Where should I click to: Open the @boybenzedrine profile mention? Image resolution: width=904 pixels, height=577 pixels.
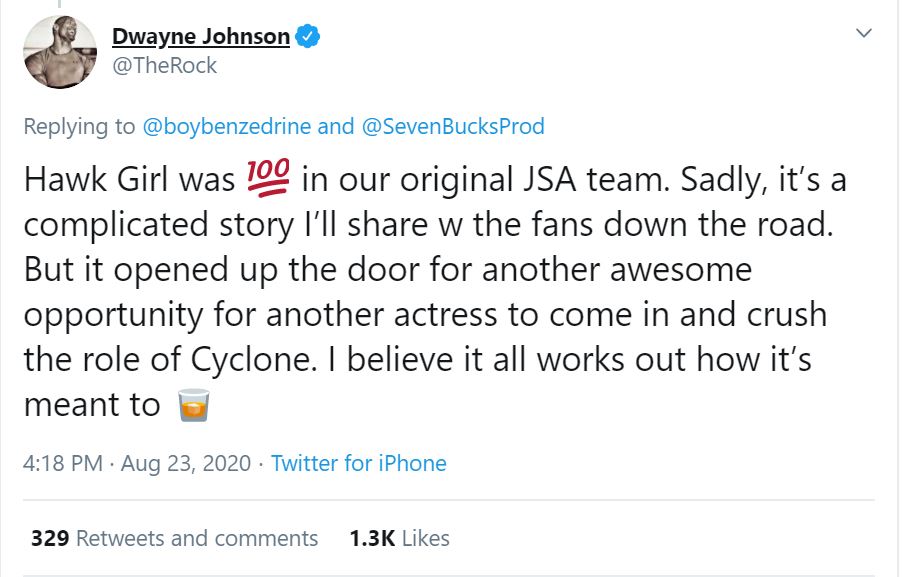[227, 126]
